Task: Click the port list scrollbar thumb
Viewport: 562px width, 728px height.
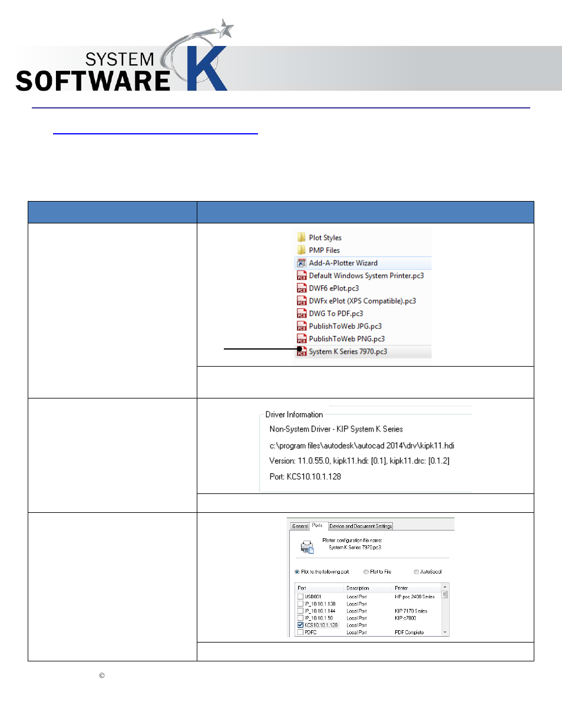Action: pyautogui.click(x=445, y=595)
